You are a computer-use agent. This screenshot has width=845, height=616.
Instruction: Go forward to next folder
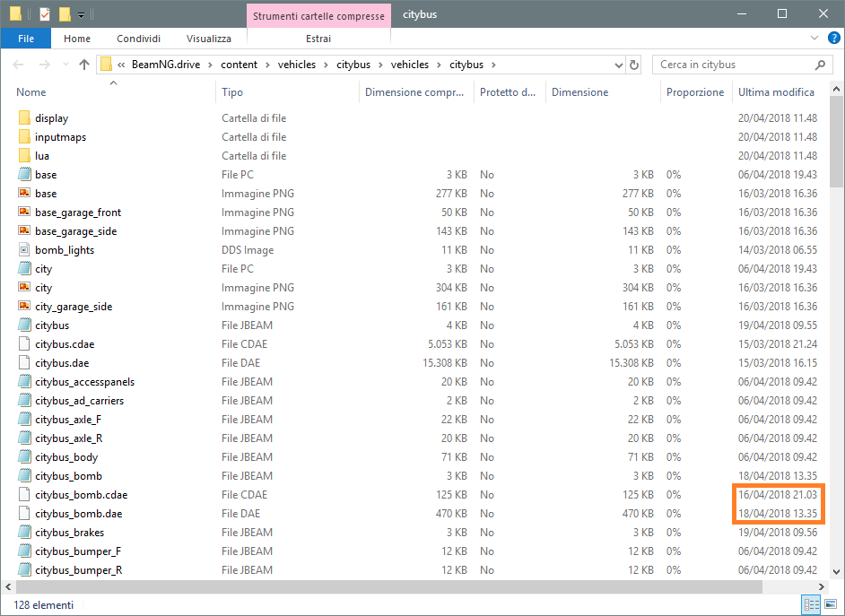[x=44, y=65]
